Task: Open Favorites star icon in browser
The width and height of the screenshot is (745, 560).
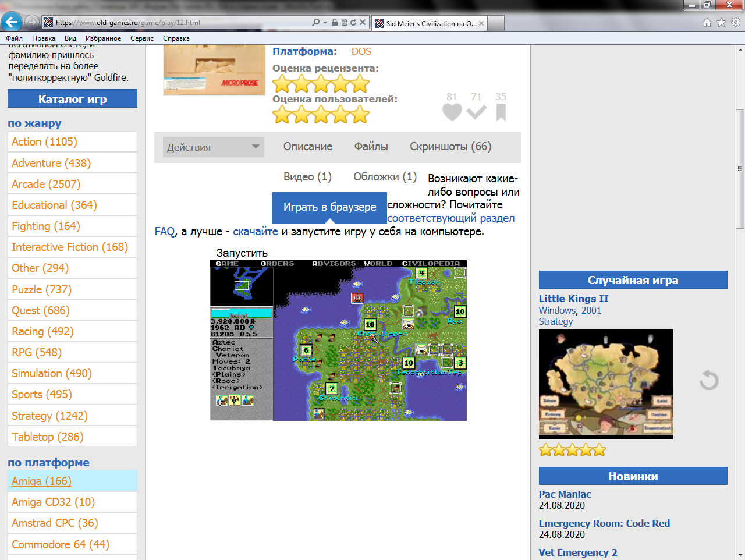Action: (722, 23)
